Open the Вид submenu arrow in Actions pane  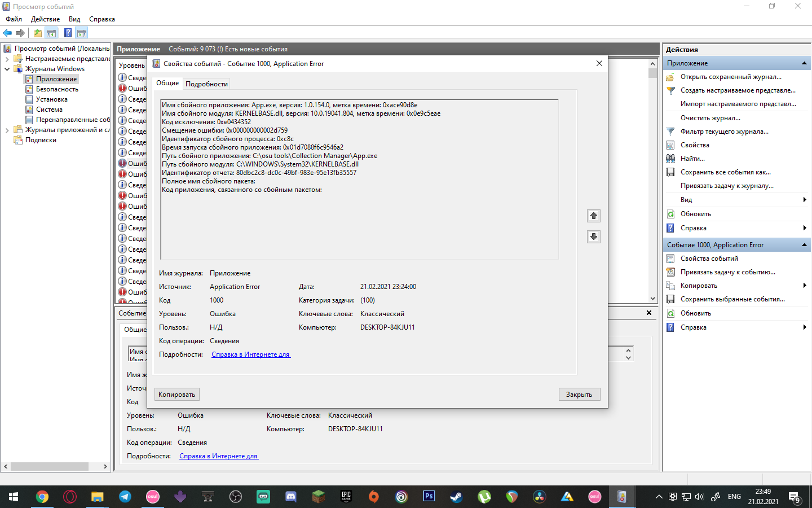click(805, 199)
